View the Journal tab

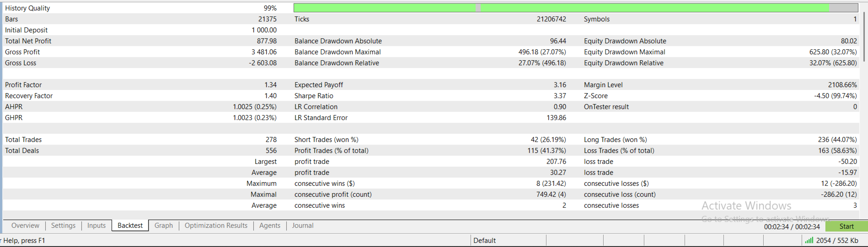(303, 226)
